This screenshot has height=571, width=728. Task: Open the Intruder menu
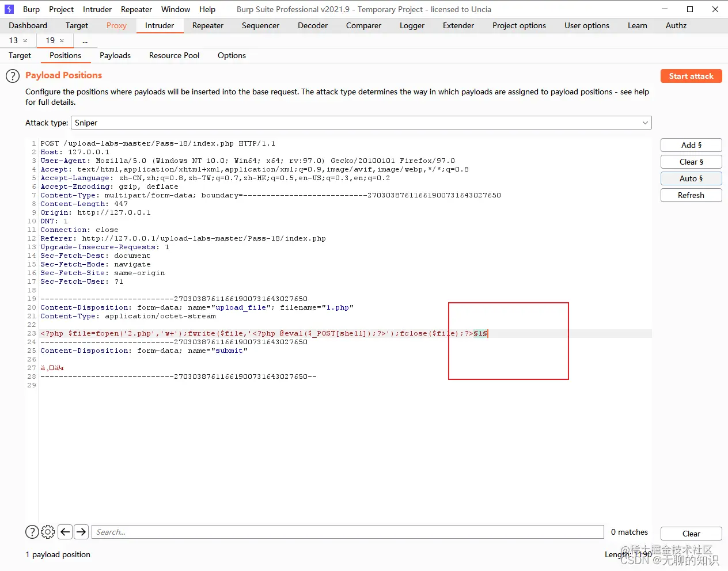coord(97,9)
